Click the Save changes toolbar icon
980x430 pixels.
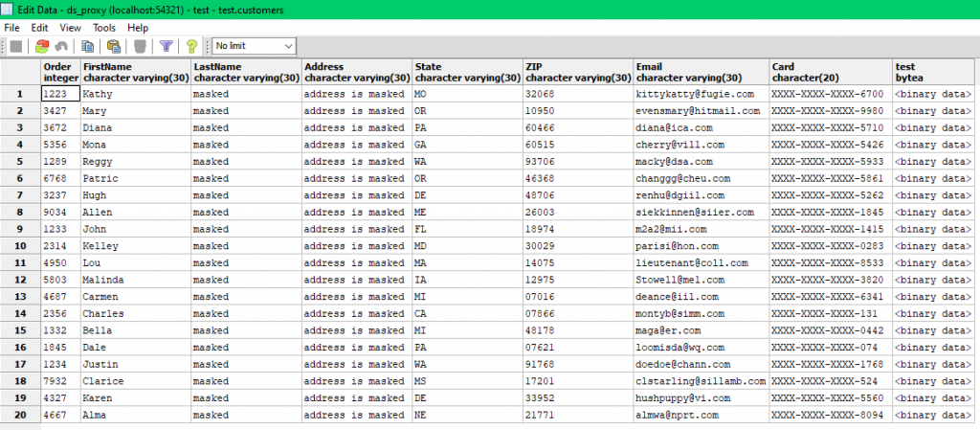(15, 46)
